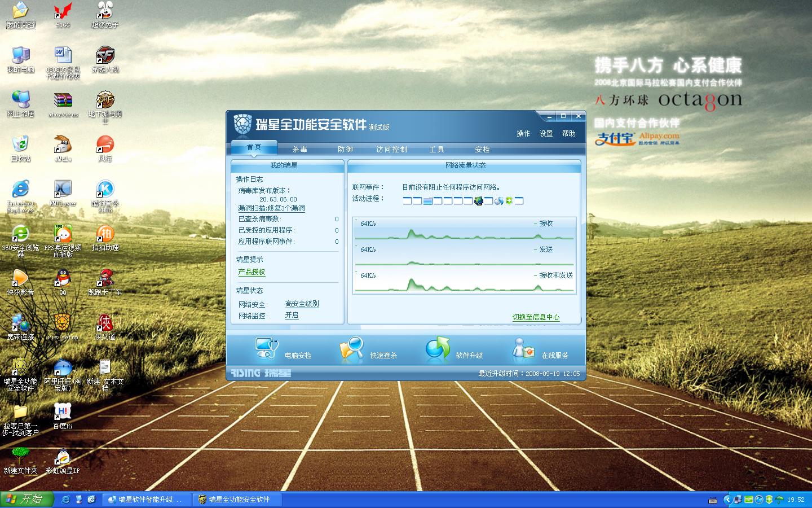Image resolution: width=812 pixels, height=508 pixels.
Task: Select the 新建文件夹 tree-icon folder
Action: pos(20,461)
